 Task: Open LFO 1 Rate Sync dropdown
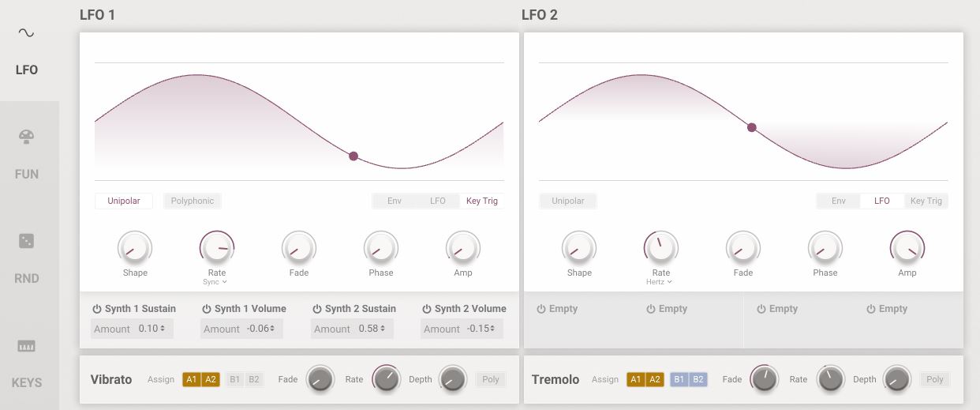pyautogui.click(x=216, y=282)
